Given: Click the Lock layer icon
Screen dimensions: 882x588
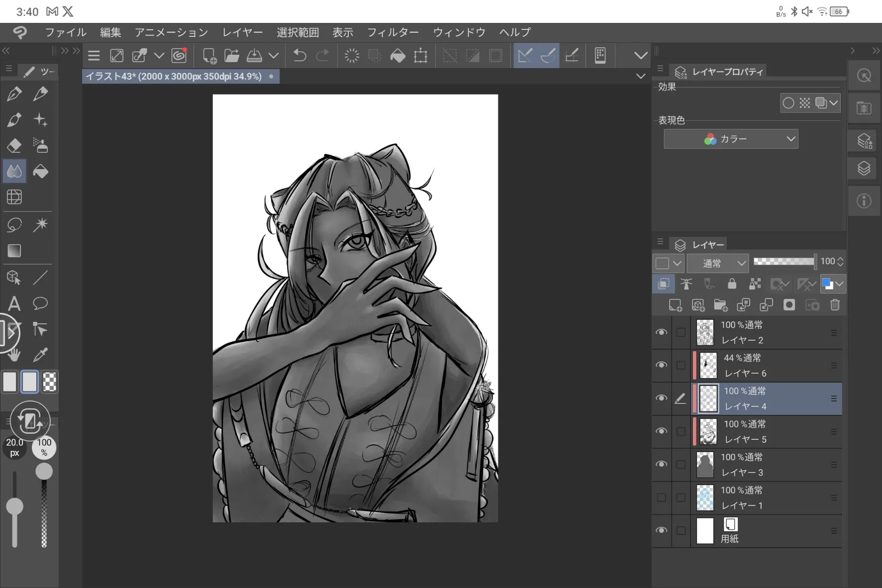Looking at the screenshot, I should pyautogui.click(x=732, y=284).
